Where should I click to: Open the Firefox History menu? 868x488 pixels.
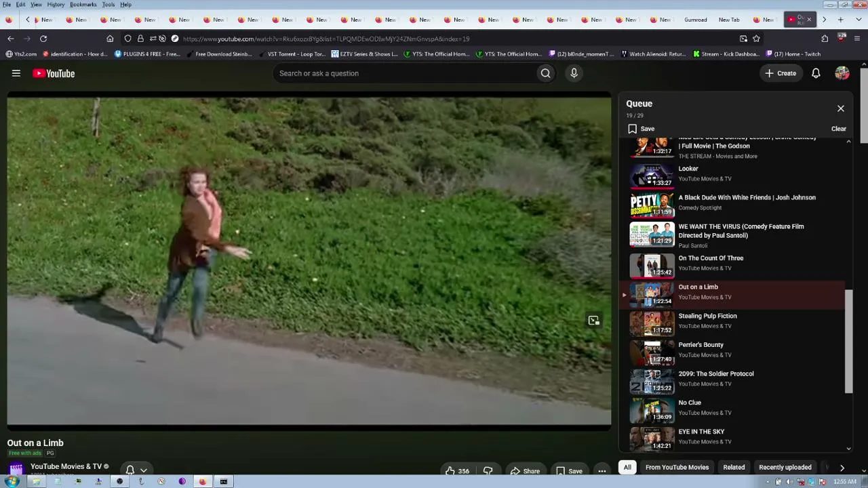[56, 5]
